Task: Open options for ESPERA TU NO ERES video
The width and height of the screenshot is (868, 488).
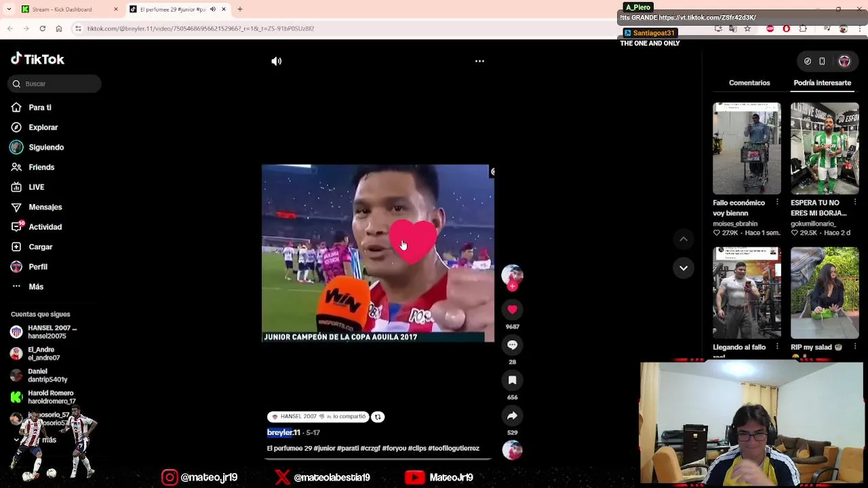Action: pos(855,203)
